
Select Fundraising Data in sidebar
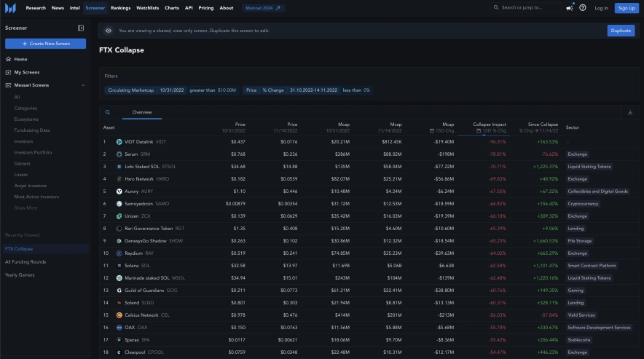tap(32, 130)
